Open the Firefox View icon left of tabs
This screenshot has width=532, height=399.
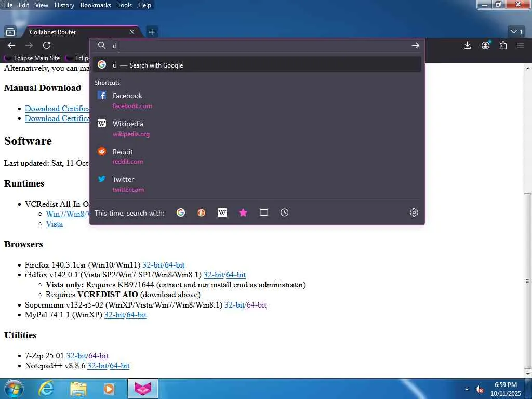pyautogui.click(x=10, y=32)
